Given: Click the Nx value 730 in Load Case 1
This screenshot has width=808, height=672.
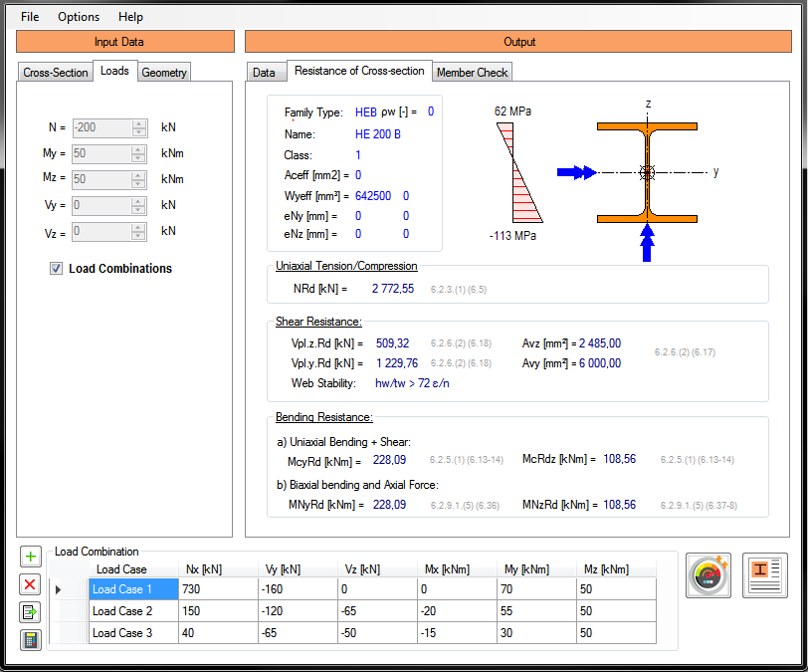Looking at the screenshot, I should [218, 589].
